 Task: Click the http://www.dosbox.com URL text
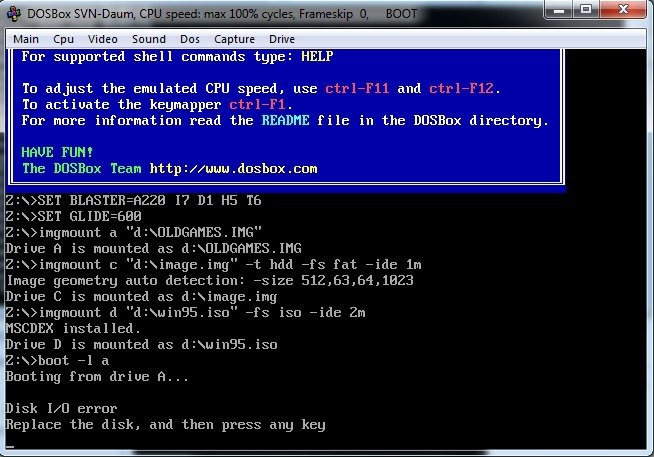(234, 168)
